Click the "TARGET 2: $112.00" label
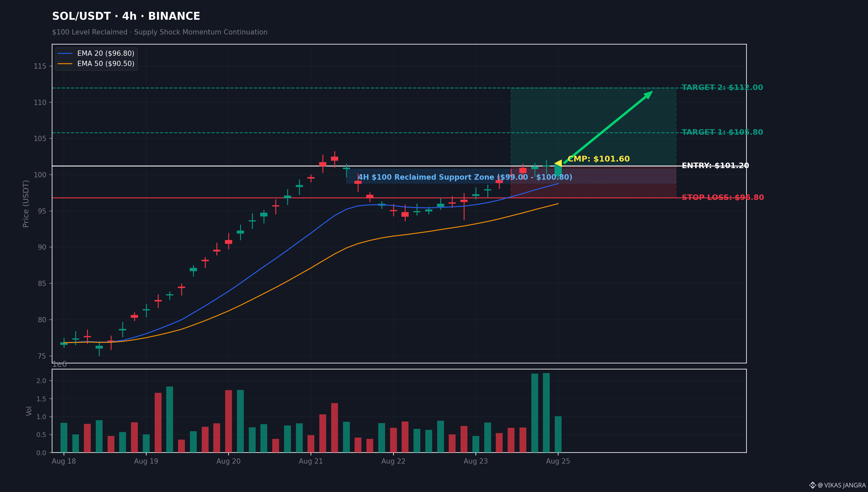The width and height of the screenshot is (868, 492). 722,88
